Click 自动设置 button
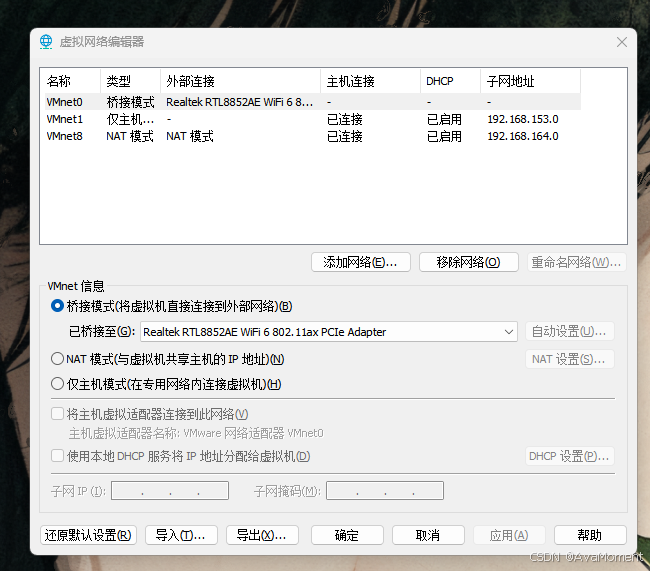 pos(569,331)
